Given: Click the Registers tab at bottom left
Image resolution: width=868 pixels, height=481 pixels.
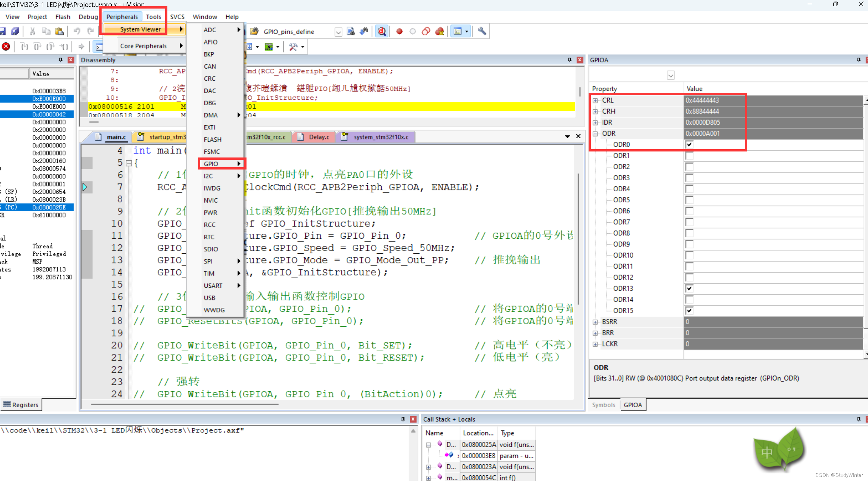Looking at the screenshot, I should [21, 405].
